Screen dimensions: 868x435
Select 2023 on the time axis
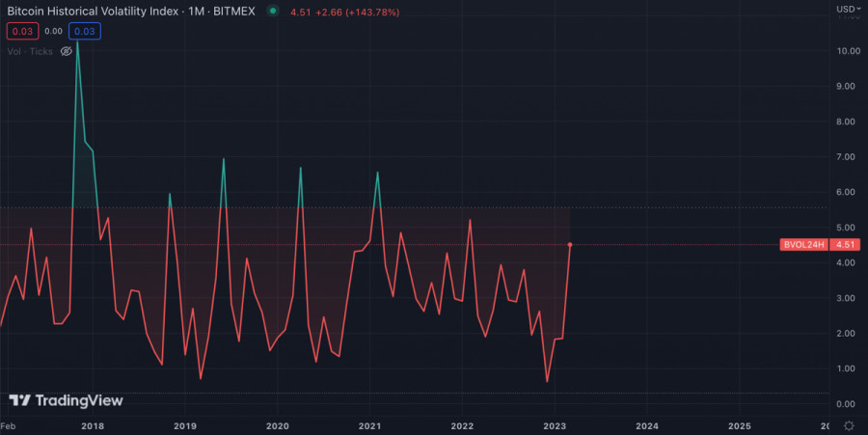pyautogui.click(x=555, y=425)
